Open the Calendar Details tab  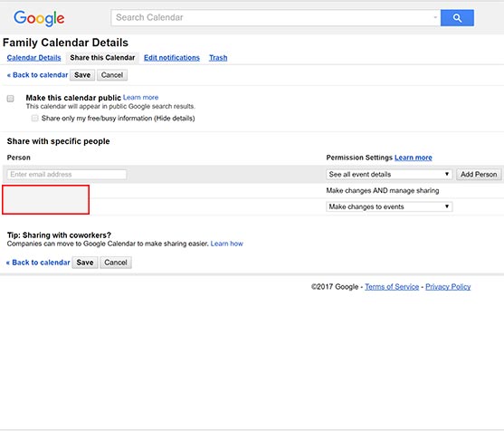(x=33, y=58)
